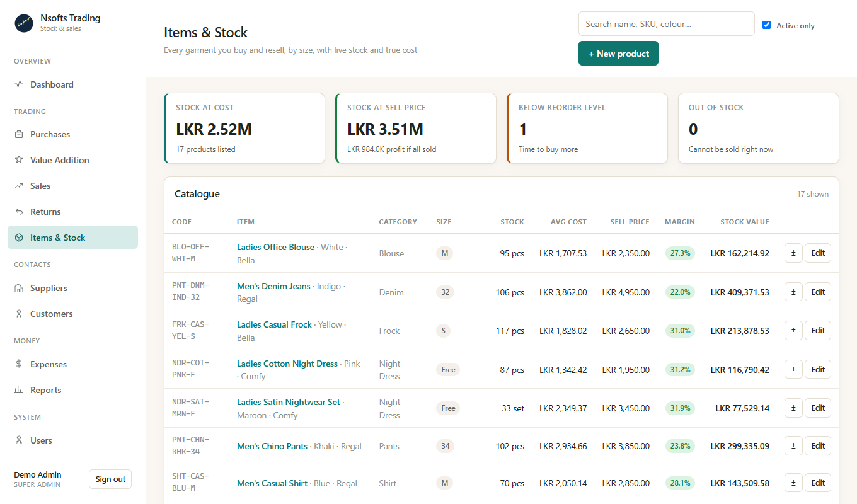The height and width of the screenshot is (504, 857).
Task: Edit the Men's Casual Shirt row
Action: pyautogui.click(x=818, y=483)
